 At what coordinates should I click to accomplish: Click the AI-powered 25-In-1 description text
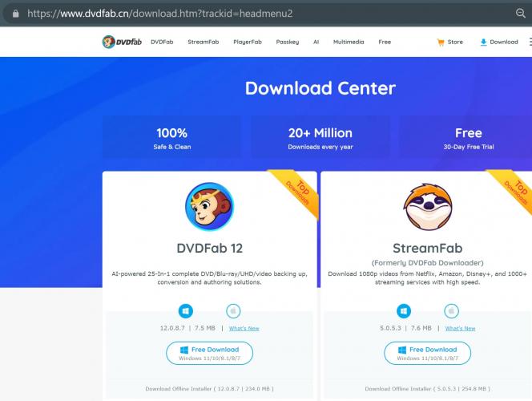click(210, 277)
